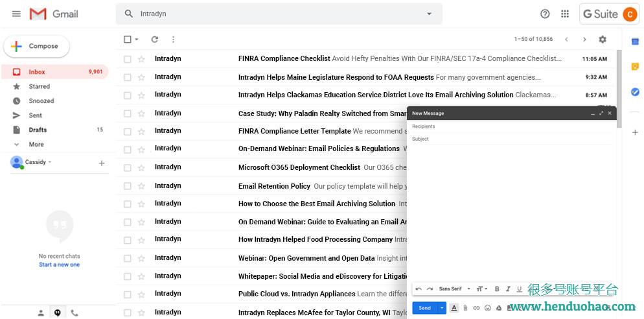Switch to Hangouts conversations tab
The image size is (644, 319).
point(58,313)
